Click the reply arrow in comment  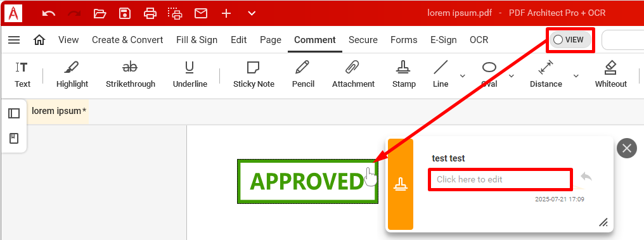[x=586, y=177]
